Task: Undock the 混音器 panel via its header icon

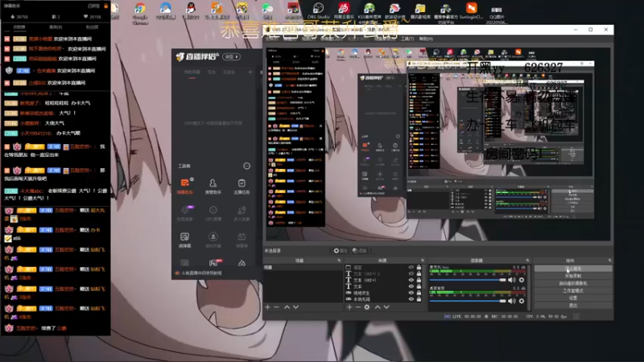Action: [x=527, y=260]
